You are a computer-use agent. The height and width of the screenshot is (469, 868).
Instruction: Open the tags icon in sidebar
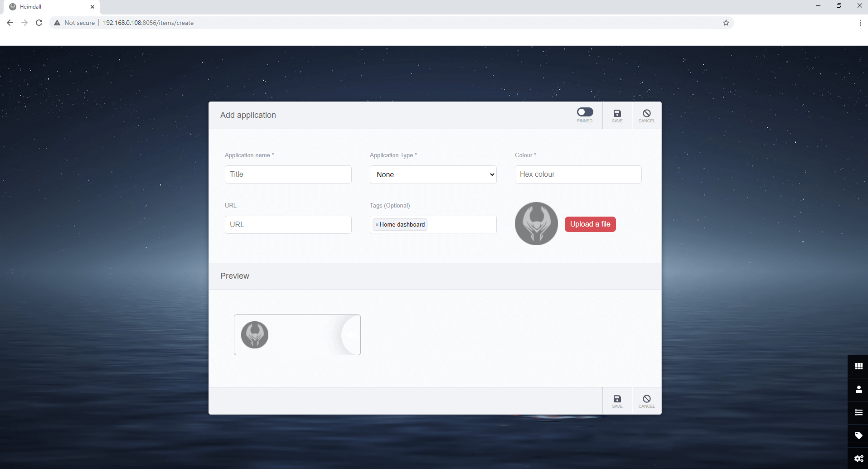858,435
